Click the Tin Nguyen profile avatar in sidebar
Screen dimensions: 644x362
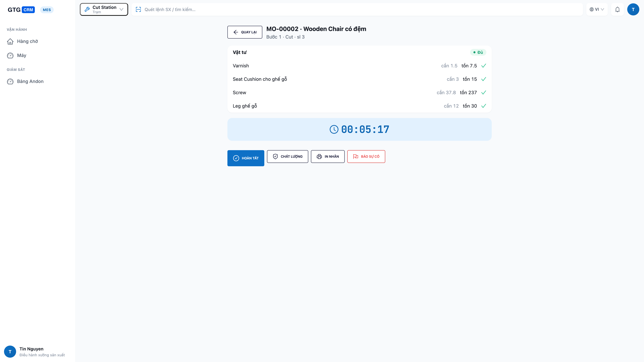[x=10, y=351]
